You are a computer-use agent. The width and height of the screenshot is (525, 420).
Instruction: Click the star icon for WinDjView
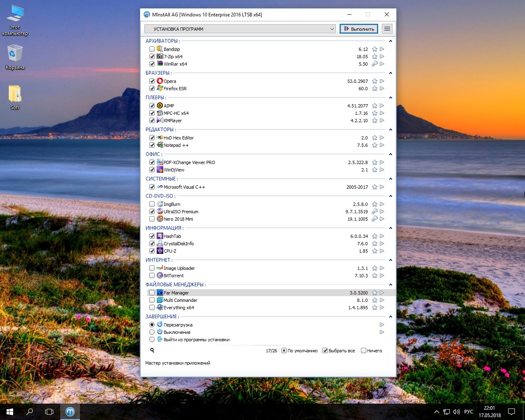click(374, 170)
